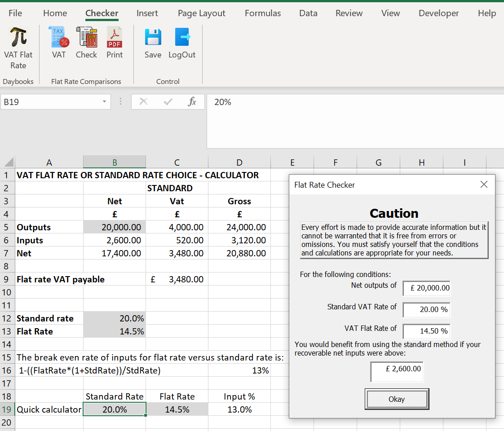Go to the Data tab
The height and width of the screenshot is (431, 504).
pyautogui.click(x=308, y=13)
